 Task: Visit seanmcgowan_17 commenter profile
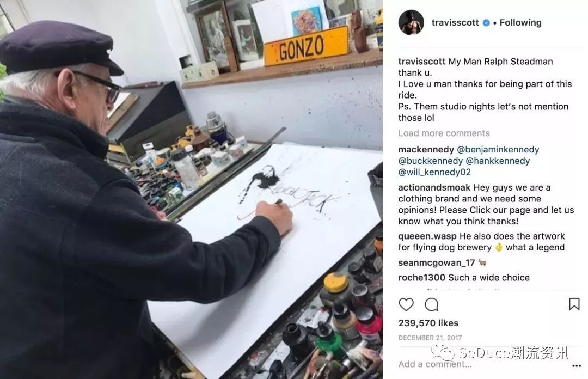(437, 262)
